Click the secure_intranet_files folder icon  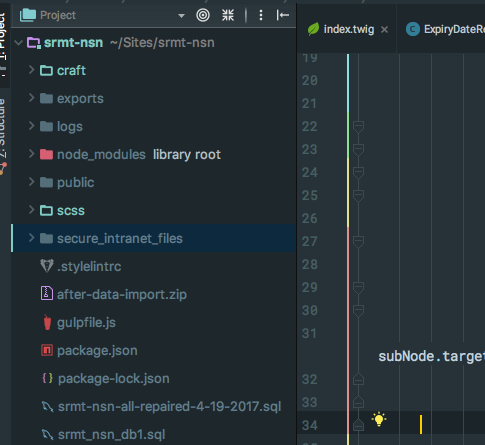[46, 239]
